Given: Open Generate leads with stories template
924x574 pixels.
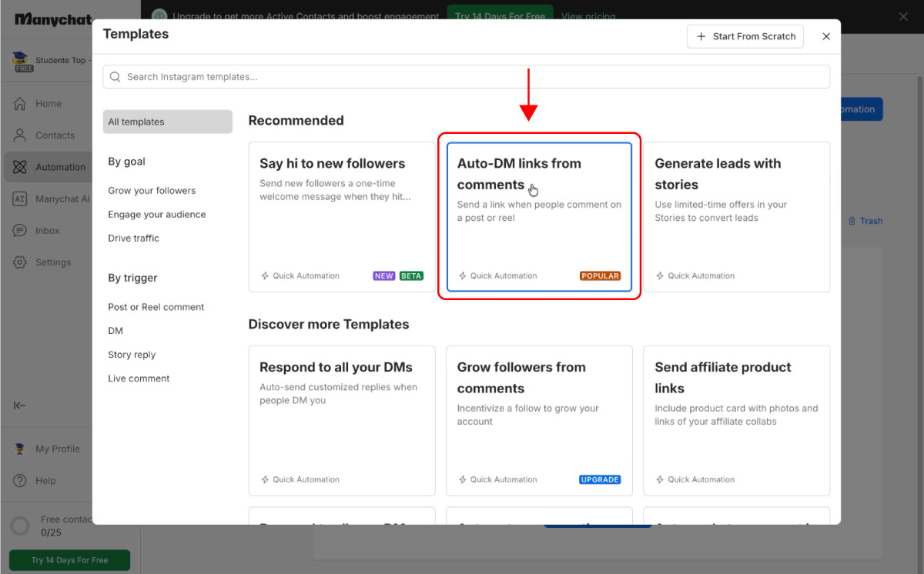Looking at the screenshot, I should point(737,217).
